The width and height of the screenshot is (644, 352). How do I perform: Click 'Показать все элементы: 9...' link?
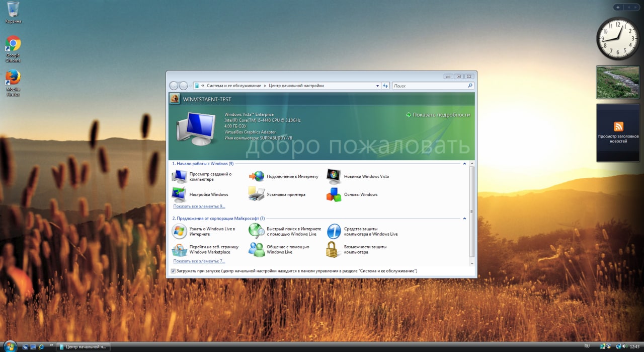pos(199,206)
